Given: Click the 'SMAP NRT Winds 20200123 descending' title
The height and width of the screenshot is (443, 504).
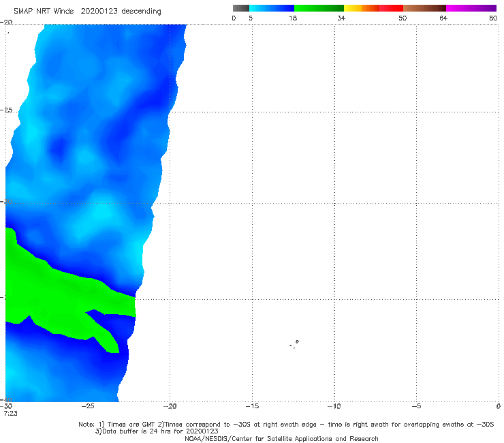Looking at the screenshot, I should point(87,12).
